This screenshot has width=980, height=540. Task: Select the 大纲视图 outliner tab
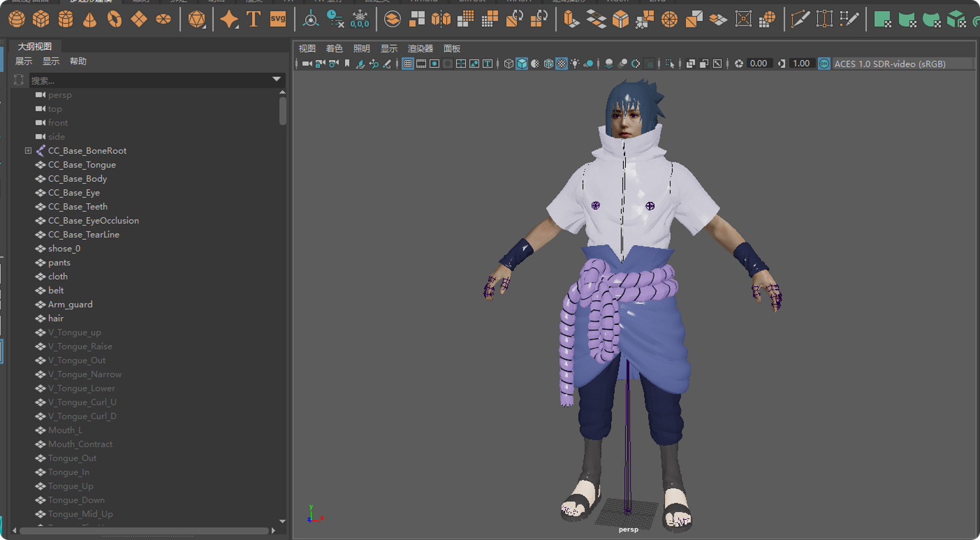(35, 46)
